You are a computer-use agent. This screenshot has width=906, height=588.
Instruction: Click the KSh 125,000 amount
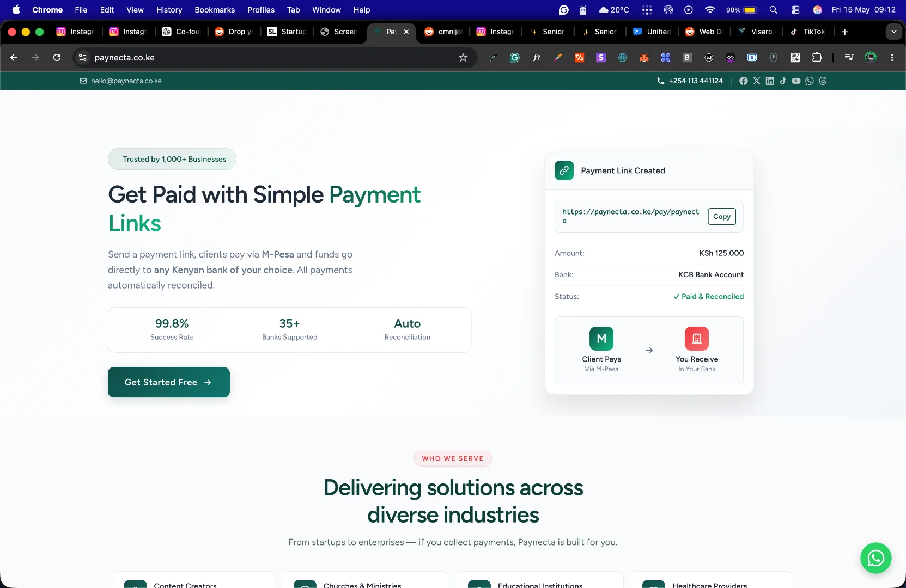721,253
